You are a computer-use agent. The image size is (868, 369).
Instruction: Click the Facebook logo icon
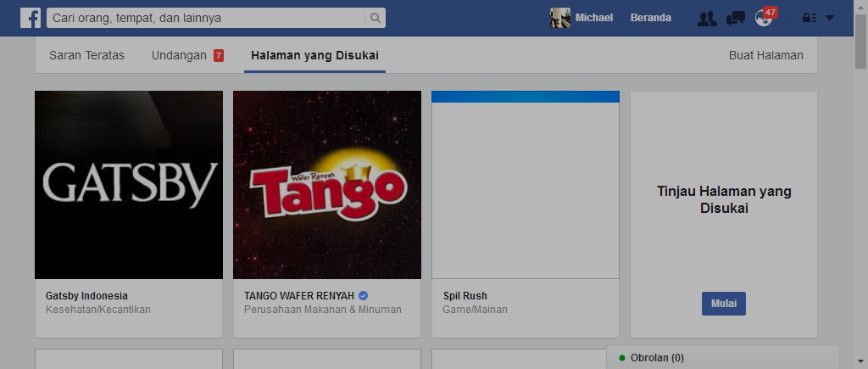[31, 18]
